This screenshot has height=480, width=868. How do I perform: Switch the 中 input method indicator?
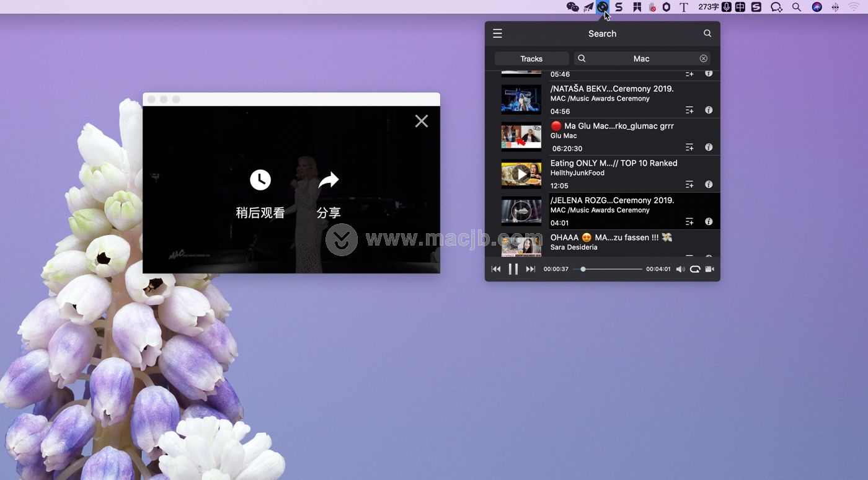point(740,7)
